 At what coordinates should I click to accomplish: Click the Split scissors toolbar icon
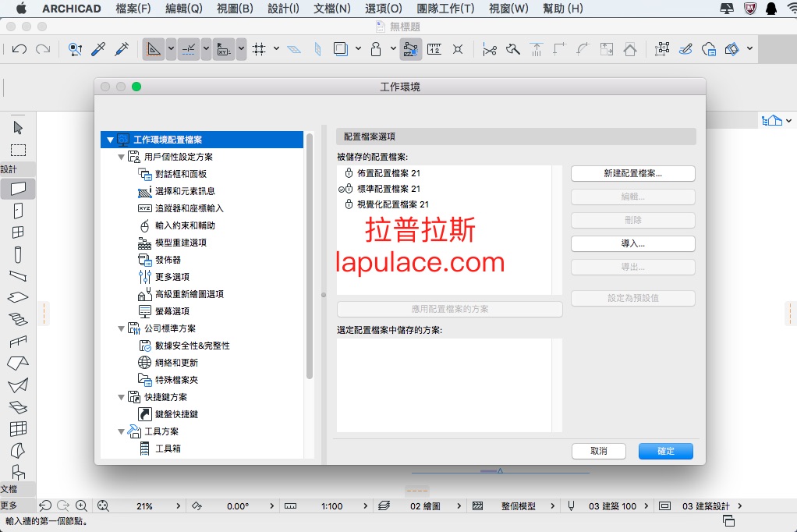490,49
